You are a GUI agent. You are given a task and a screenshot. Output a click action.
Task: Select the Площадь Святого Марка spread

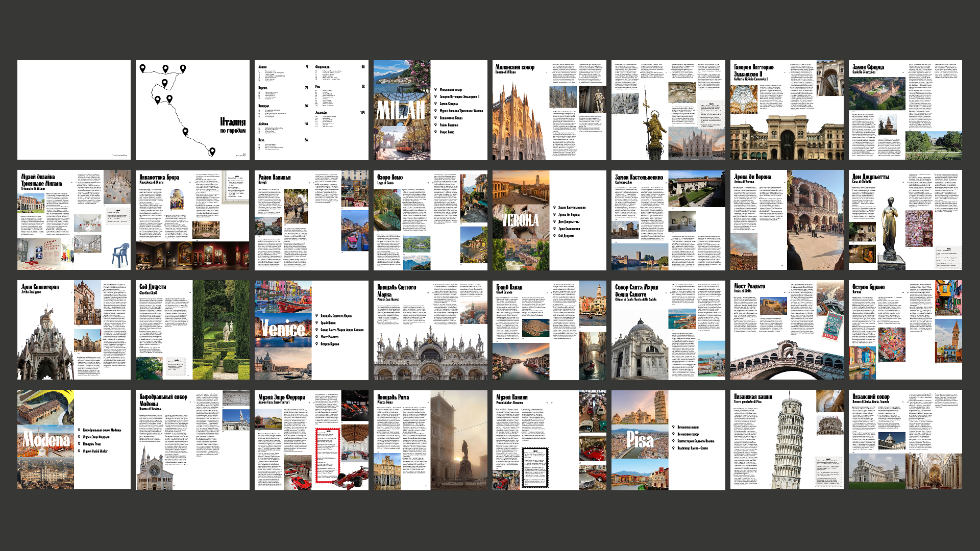pyautogui.click(x=430, y=330)
